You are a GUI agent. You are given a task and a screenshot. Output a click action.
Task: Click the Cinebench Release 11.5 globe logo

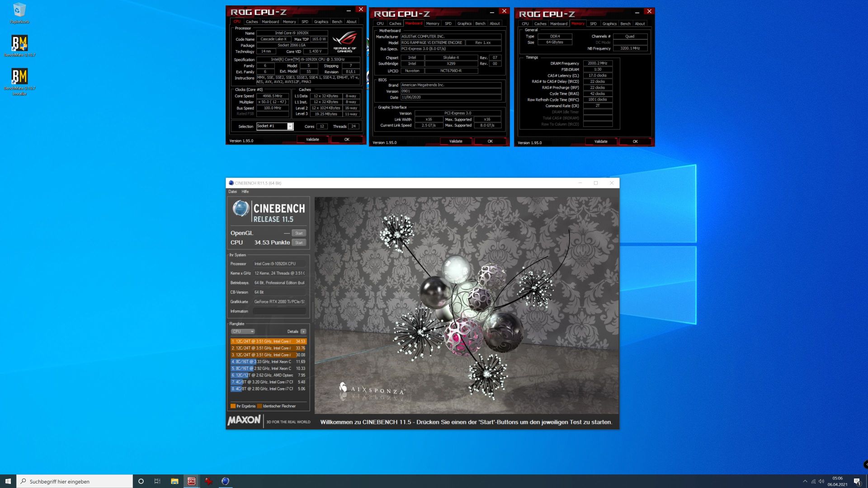click(x=241, y=209)
